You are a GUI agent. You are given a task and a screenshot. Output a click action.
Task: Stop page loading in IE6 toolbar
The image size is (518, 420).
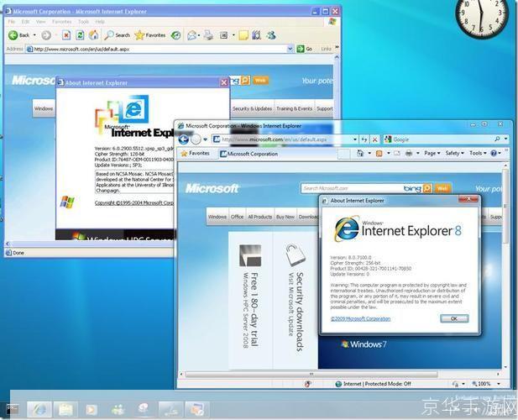[x=66, y=35]
